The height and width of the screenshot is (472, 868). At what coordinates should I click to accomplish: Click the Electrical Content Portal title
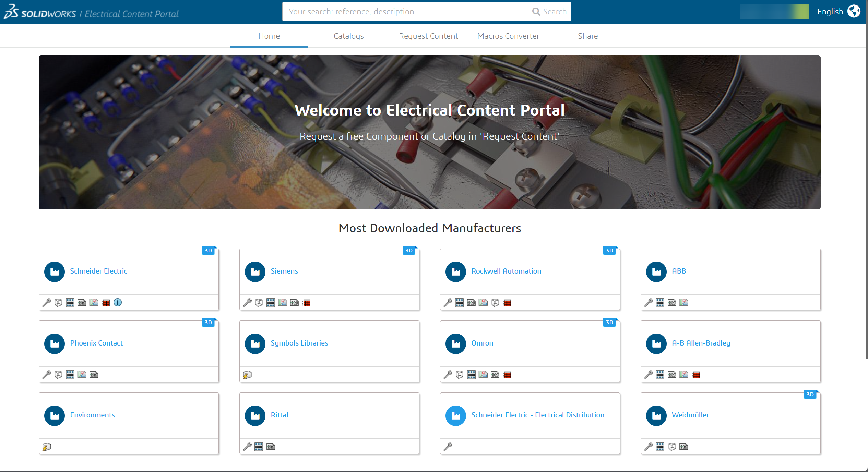pos(132,14)
